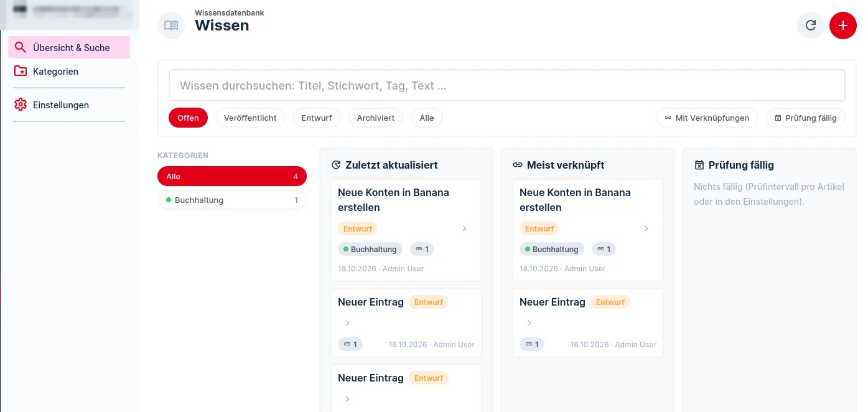Switch filter to Archiviert

pyautogui.click(x=376, y=118)
